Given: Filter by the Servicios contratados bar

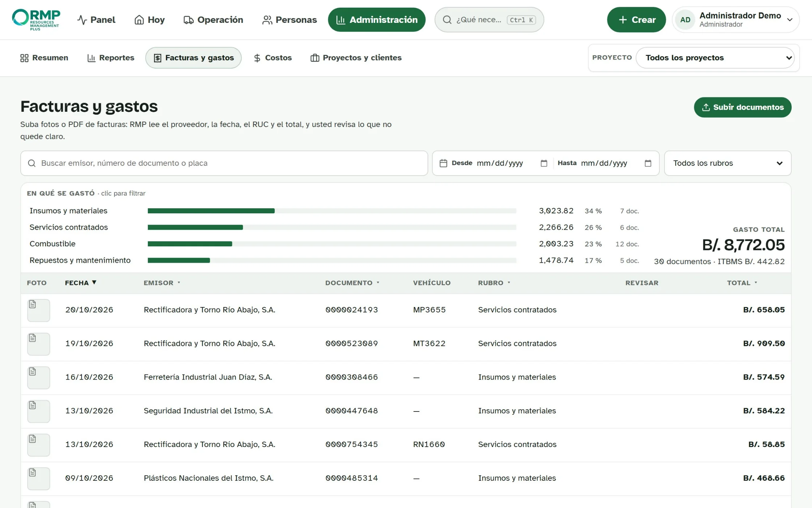Looking at the screenshot, I should (332, 228).
